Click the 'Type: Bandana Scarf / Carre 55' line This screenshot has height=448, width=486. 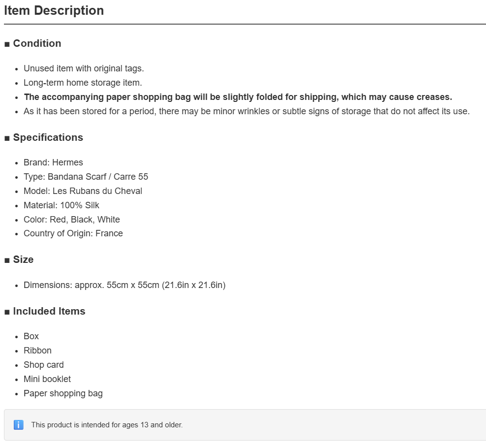(86, 177)
